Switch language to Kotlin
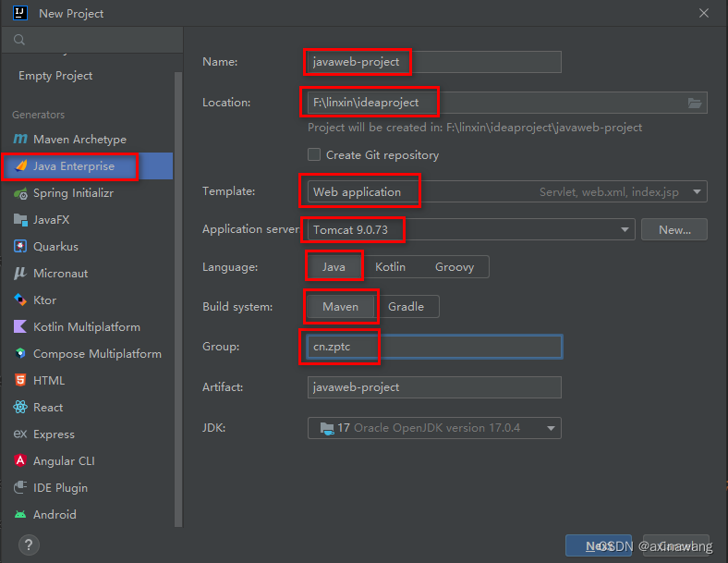728x563 pixels. [x=390, y=267]
